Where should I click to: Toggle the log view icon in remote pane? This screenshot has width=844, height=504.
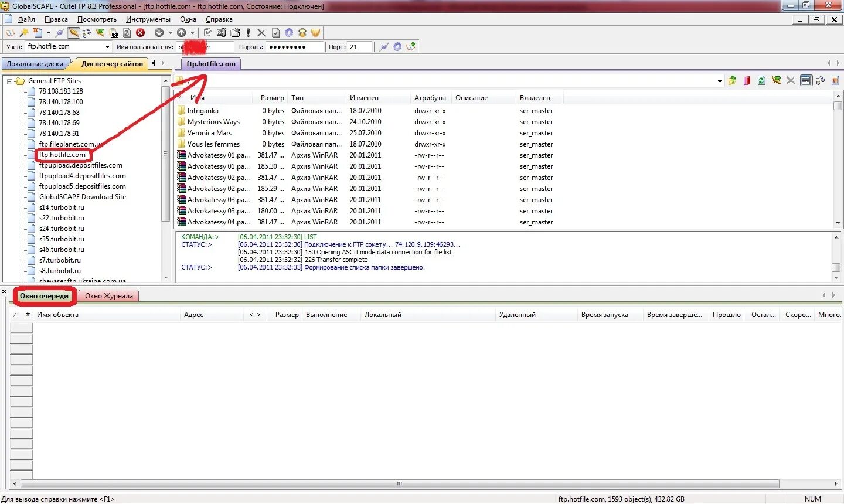[806, 81]
